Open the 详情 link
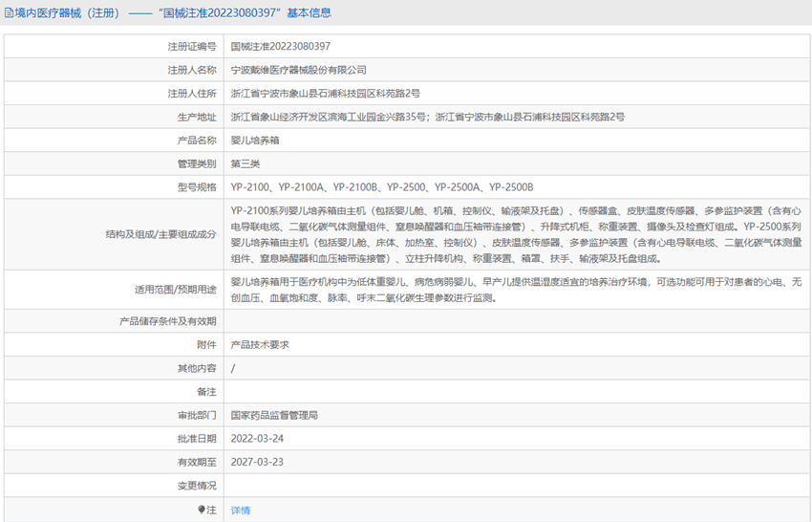 point(241,511)
